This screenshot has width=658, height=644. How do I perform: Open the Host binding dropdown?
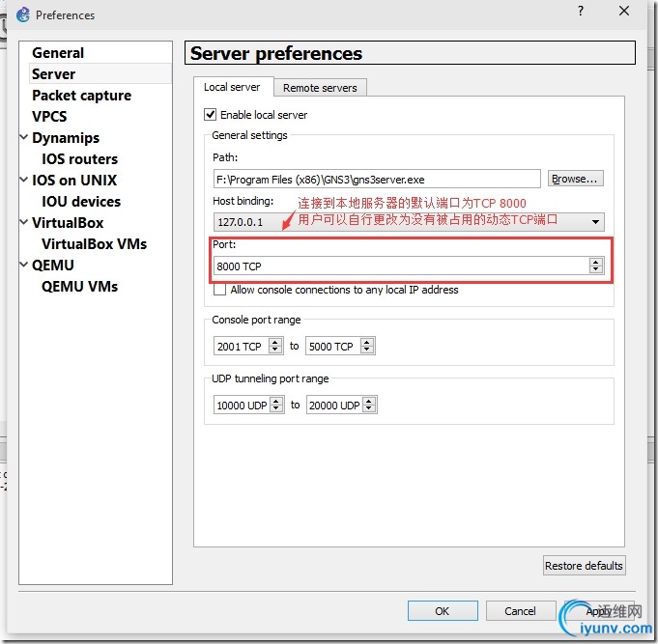409,222
